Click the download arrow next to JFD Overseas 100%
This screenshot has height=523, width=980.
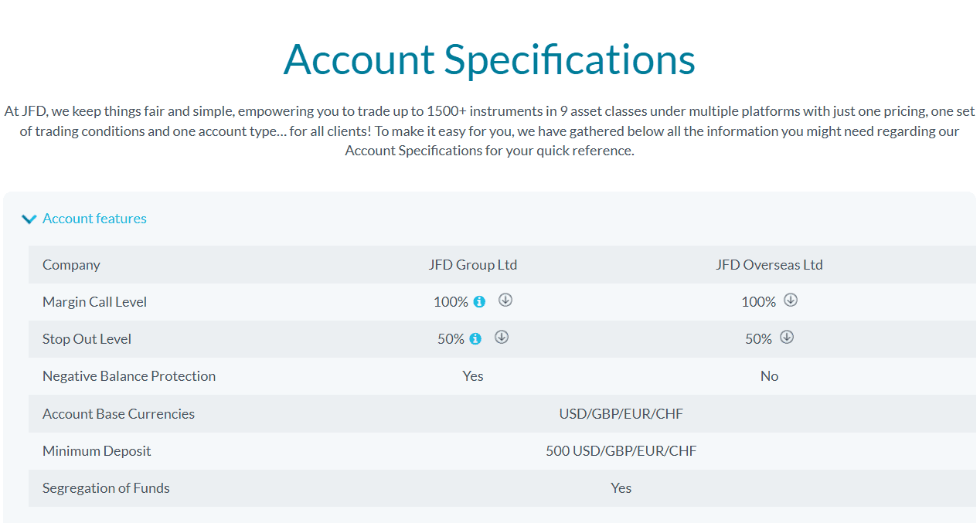(x=790, y=301)
